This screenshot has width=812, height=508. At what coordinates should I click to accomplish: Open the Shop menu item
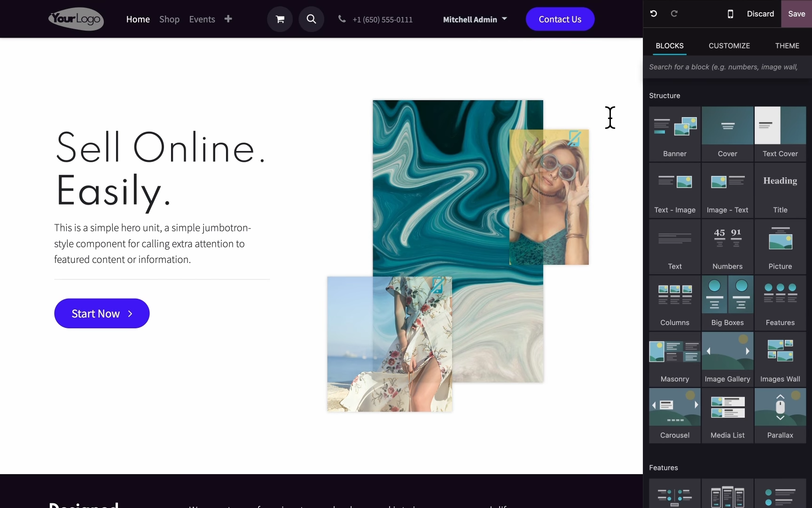169,19
